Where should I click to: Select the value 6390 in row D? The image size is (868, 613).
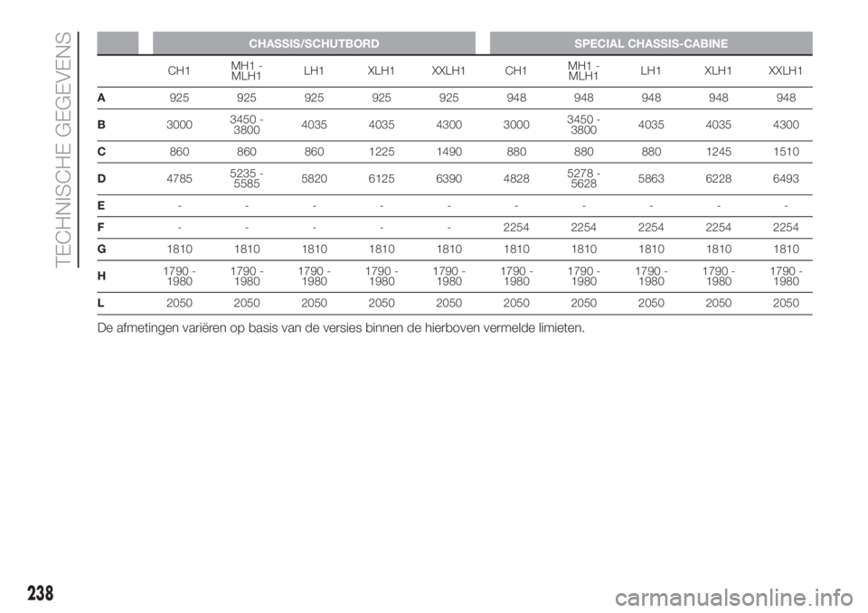449,179
